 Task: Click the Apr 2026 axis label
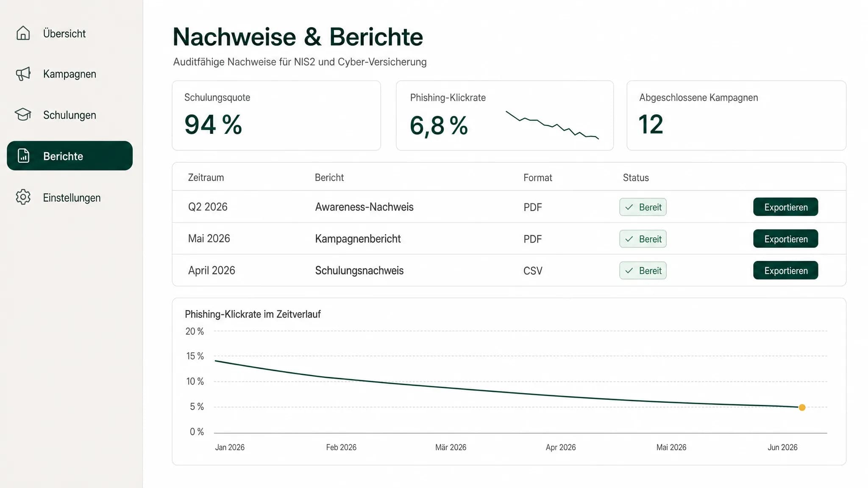(x=561, y=447)
